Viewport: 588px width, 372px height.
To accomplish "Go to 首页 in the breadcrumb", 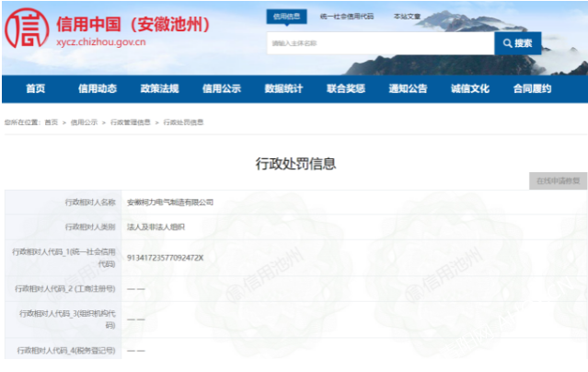I will pyautogui.click(x=52, y=122).
